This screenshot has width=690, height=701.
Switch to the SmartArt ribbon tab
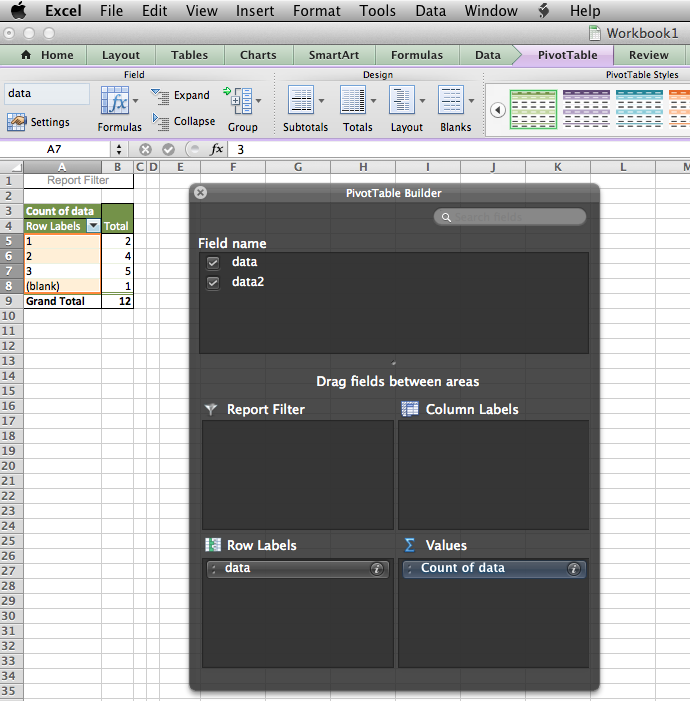[x=334, y=55]
